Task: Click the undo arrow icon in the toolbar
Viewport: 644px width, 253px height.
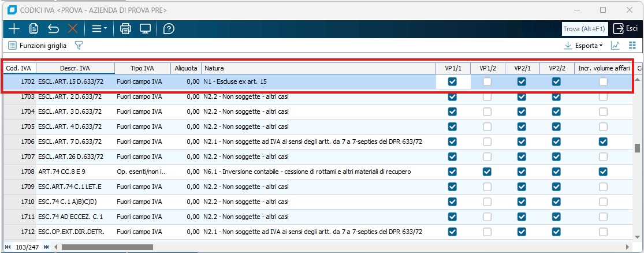Action: 53,29
